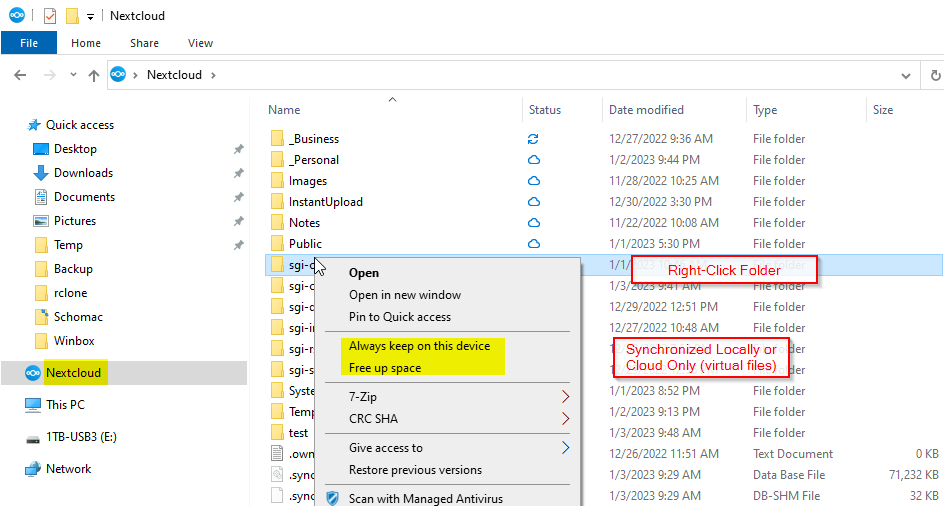Click the Nextcloud breadcrumb in address bar
Image resolution: width=944 pixels, height=506 pixels.
point(173,75)
